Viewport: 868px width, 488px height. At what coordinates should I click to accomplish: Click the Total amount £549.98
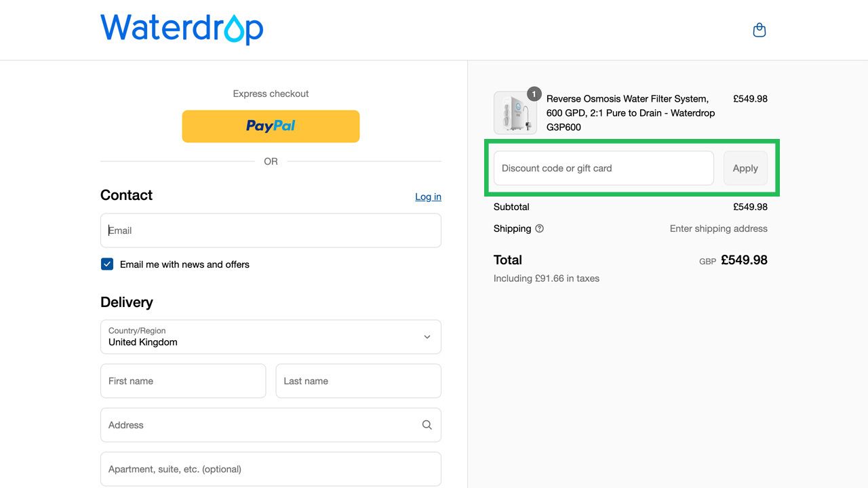coord(744,260)
